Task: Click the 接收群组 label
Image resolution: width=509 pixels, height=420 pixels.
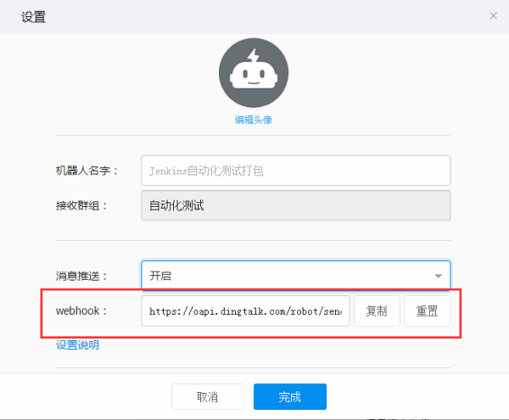Action: point(81,205)
